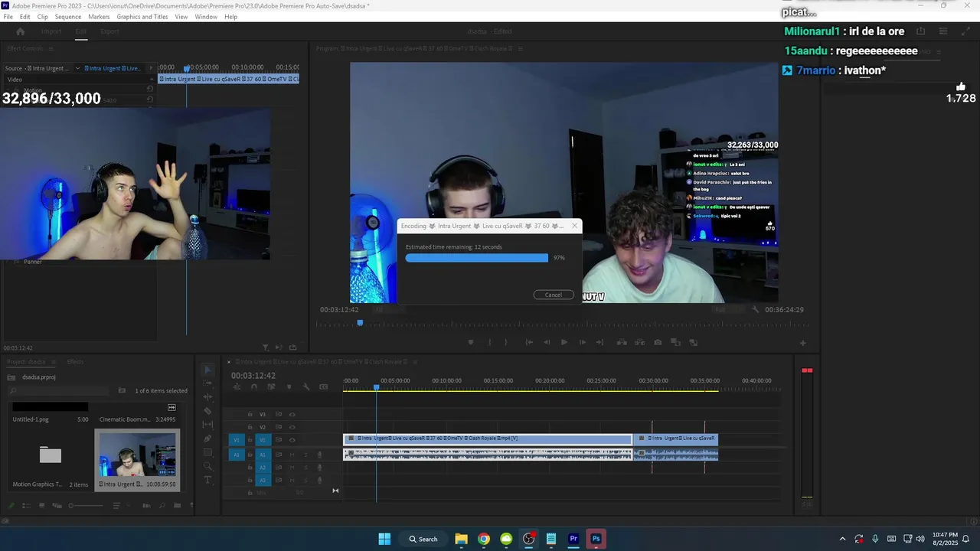This screenshot has height=551, width=980.
Task: Switch project panel to icon view
Action: click(x=41, y=505)
